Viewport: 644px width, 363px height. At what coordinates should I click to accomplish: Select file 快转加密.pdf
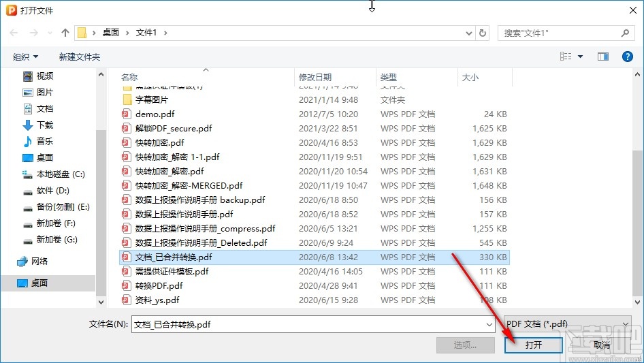(315, 143)
